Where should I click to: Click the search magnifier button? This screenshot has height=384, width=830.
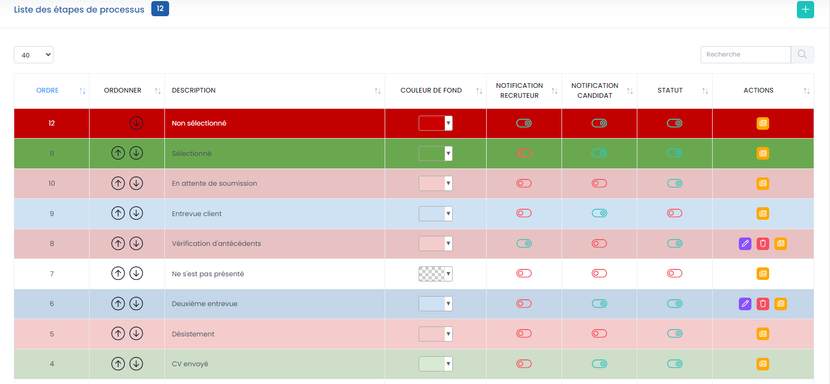[x=802, y=55]
